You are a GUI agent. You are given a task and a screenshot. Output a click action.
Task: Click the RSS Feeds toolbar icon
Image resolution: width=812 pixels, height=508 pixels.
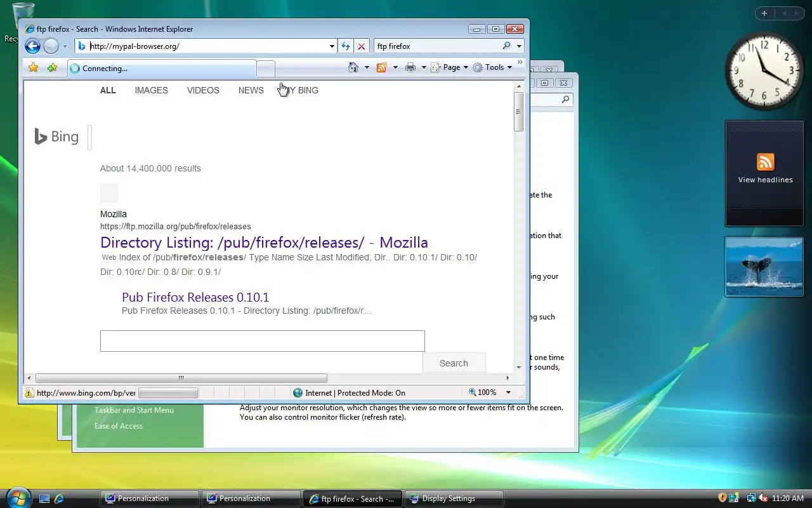pos(382,67)
